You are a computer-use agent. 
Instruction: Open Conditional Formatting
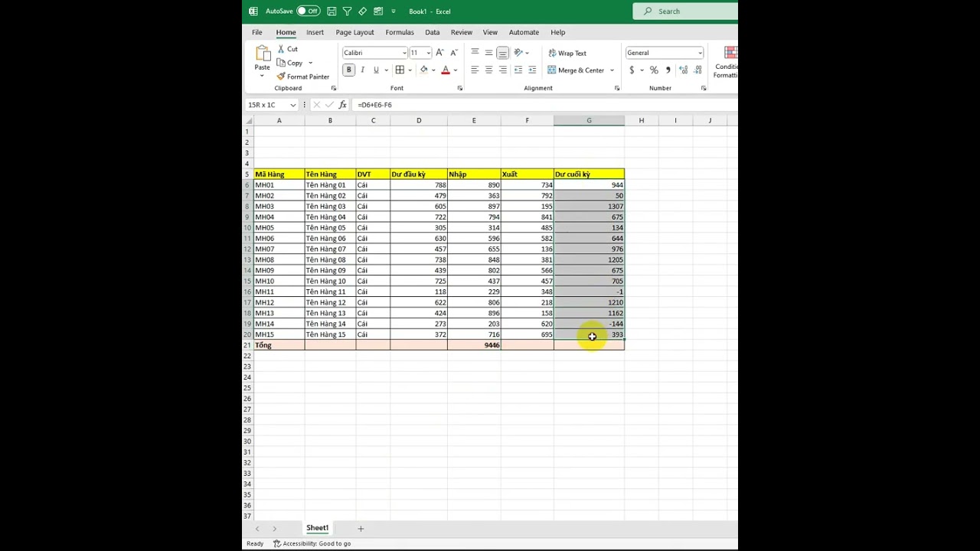click(x=726, y=61)
